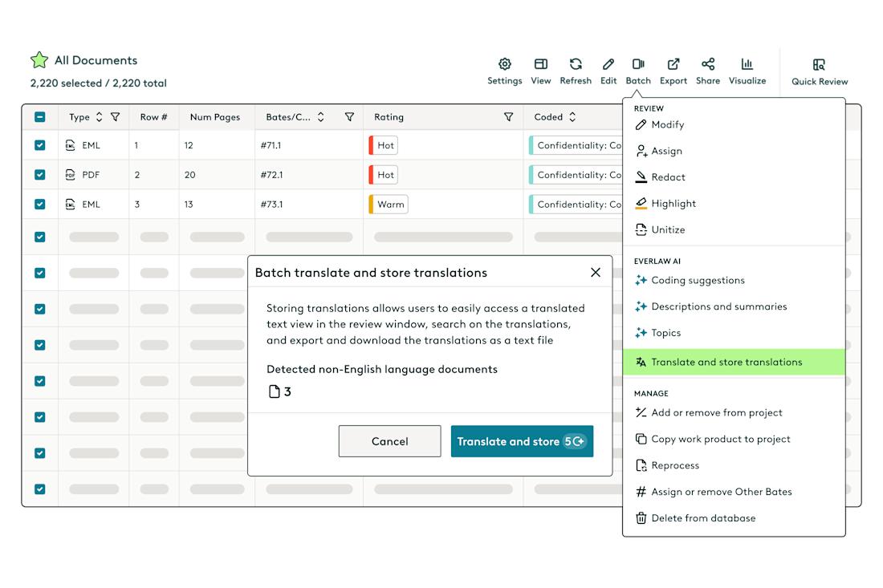
Task: Click the Edit pencil toolbar item
Action: point(608,71)
